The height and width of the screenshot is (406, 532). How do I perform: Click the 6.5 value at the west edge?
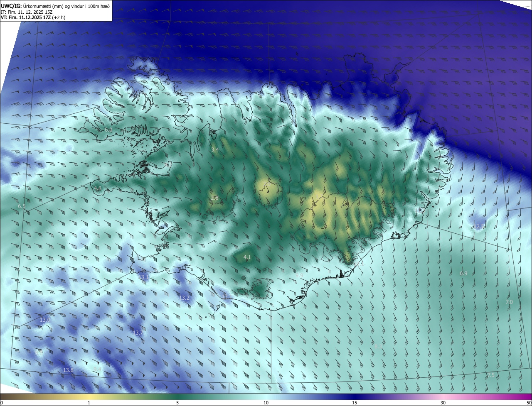click(22, 206)
